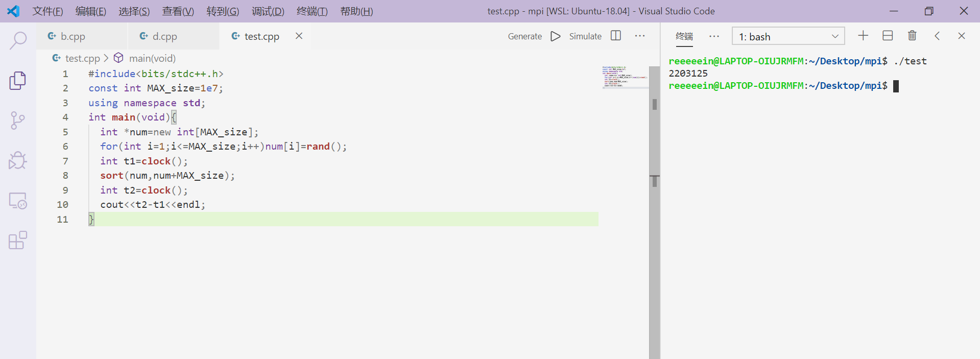Open the Source Control view
This screenshot has height=359, width=980.
[x=18, y=121]
